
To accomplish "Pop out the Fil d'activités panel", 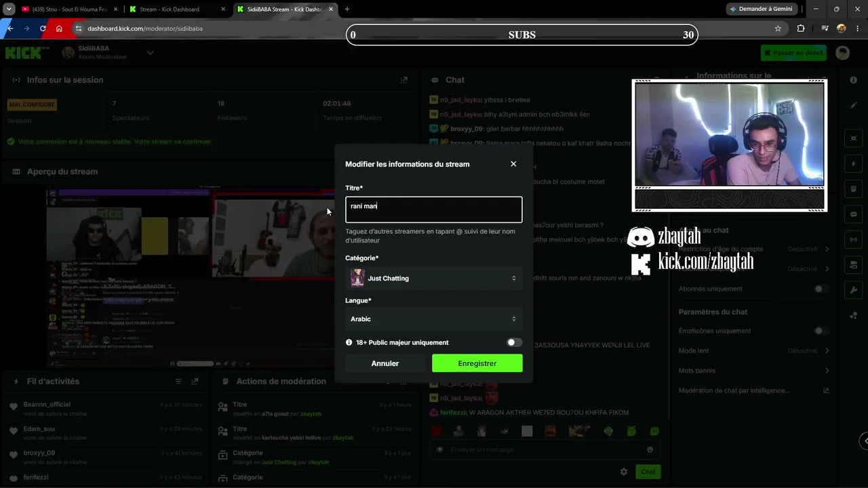I will point(195,382).
